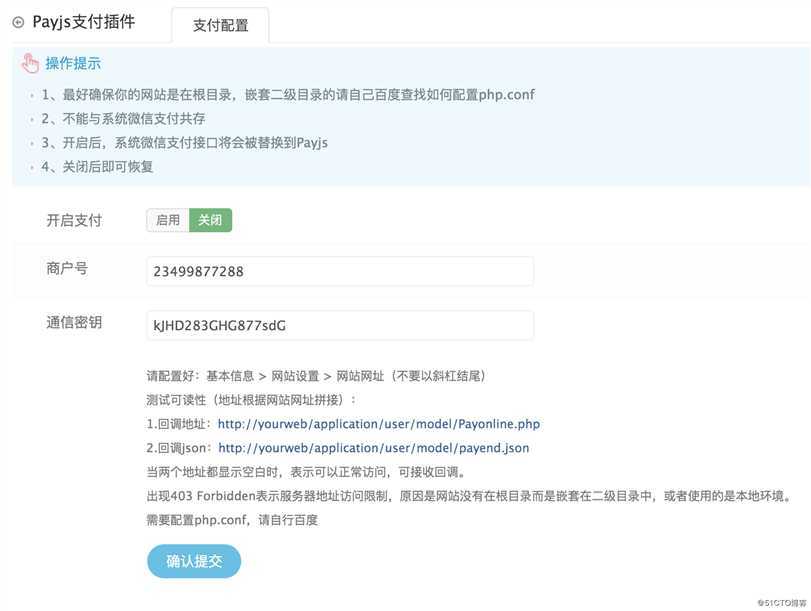The image size is (811, 611).
Task: Click tip 4 关闭后即可恢复
Action: 97,167
